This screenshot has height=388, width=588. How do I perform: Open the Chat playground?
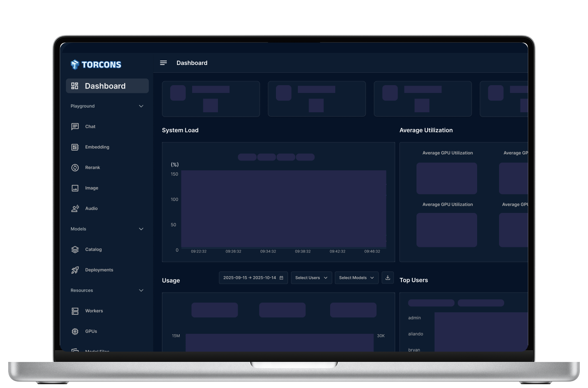(x=90, y=126)
